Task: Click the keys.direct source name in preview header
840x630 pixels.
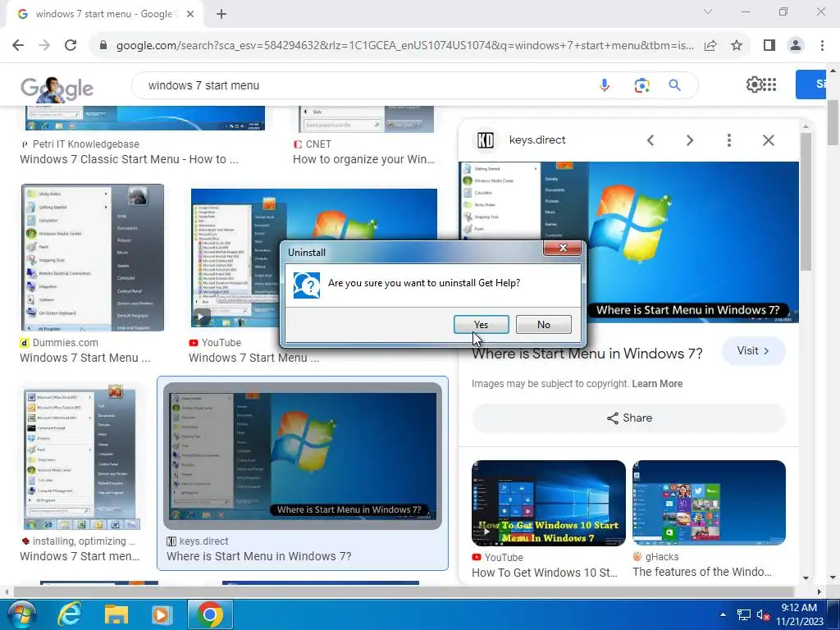Action: [x=537, y=139]
